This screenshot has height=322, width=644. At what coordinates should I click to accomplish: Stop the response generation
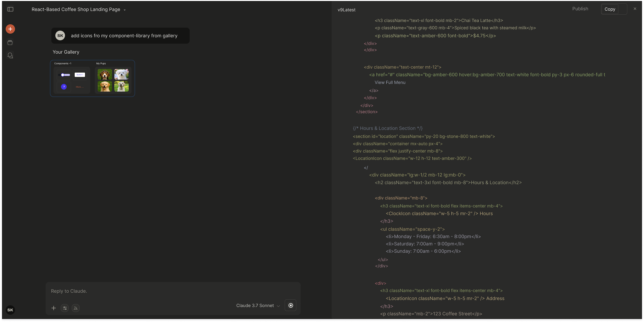(x=291, y=305)
